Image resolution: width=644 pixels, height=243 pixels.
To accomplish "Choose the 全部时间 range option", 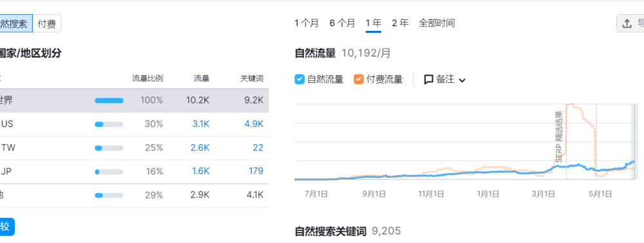I will (x=437, y=23).
